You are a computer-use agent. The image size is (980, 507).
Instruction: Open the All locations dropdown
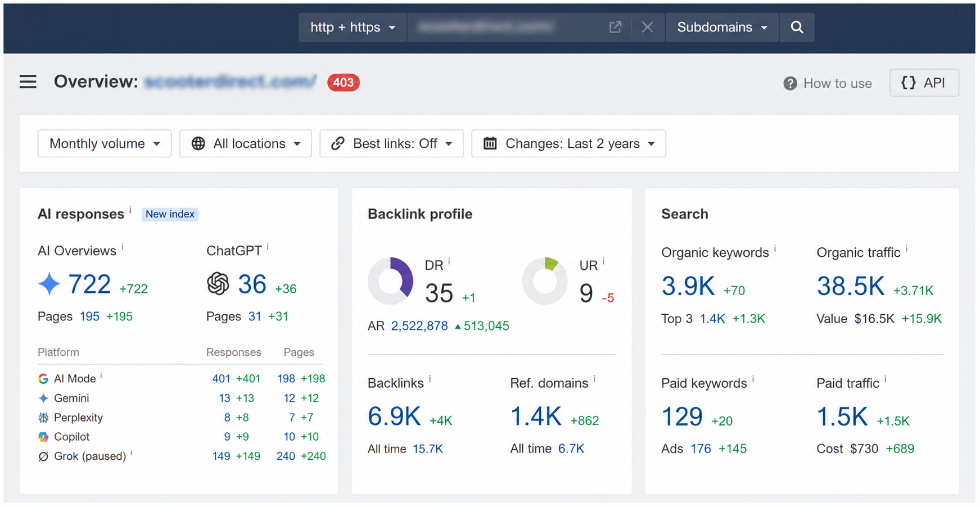pos(246,143)
